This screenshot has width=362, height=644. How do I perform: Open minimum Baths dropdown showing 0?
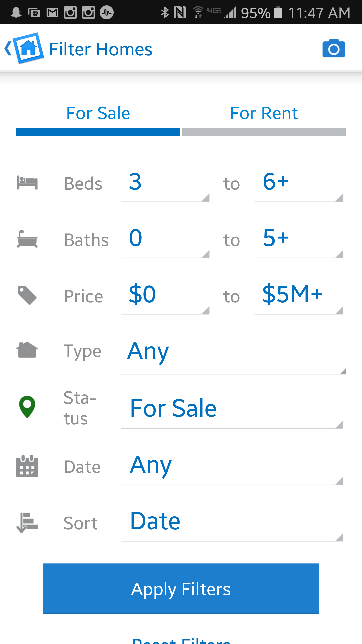(x=165, y=240)
